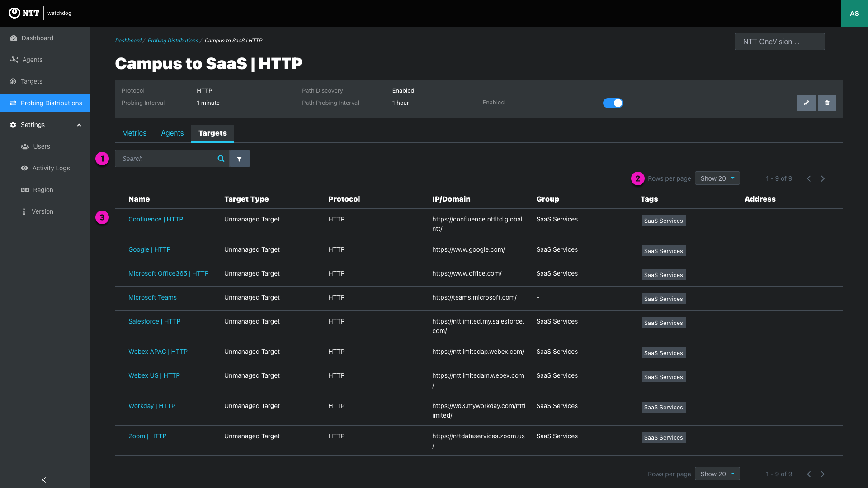Click the Group column header
Image resolution: width=868 pixels, height=488 pixels.
[547, 199]
